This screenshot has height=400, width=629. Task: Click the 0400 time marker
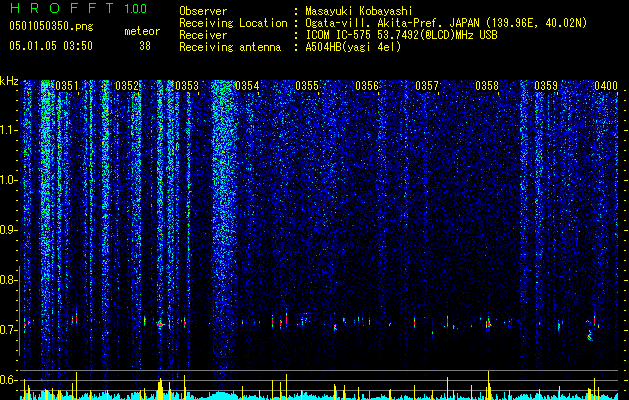606,86
